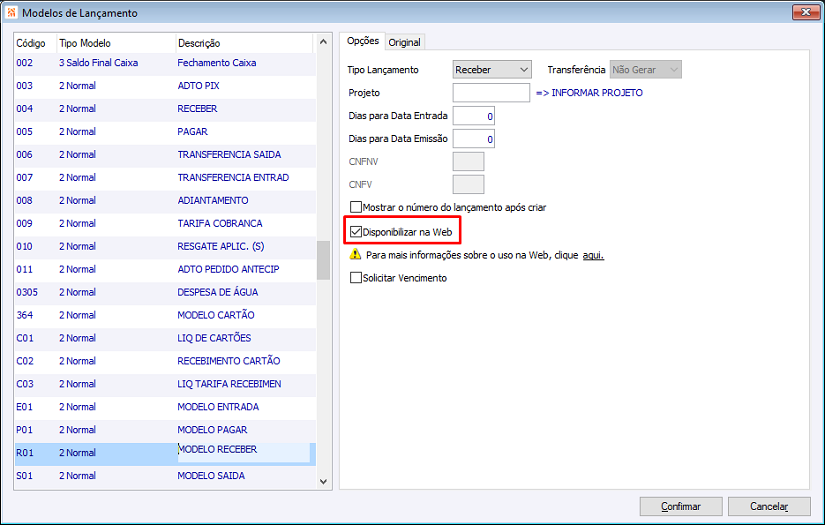The width and height of the screenshot is (825, 525).
Task: Select the Opções tab
Action: (x=363, y=41)
